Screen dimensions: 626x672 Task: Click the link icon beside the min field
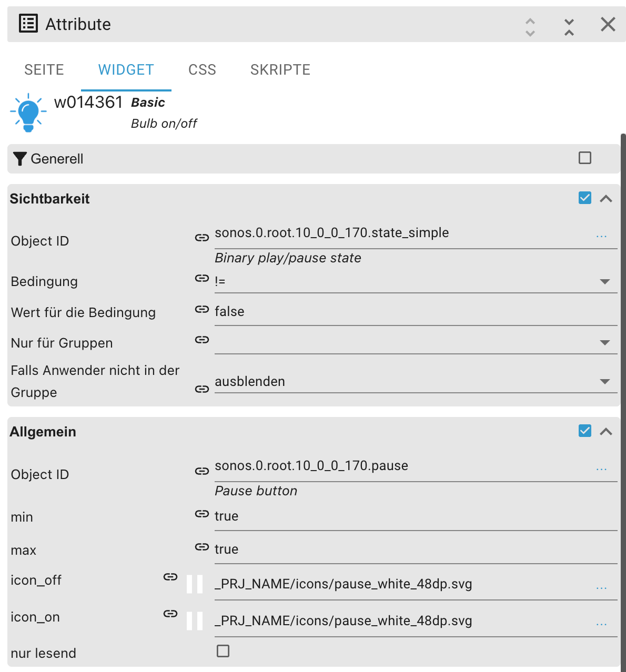[202, 514]
